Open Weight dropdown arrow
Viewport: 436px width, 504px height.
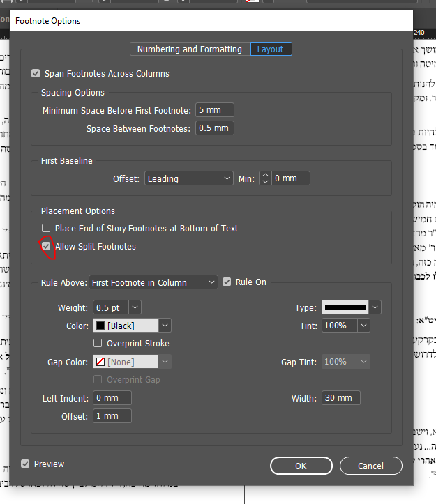click(135, 307)
